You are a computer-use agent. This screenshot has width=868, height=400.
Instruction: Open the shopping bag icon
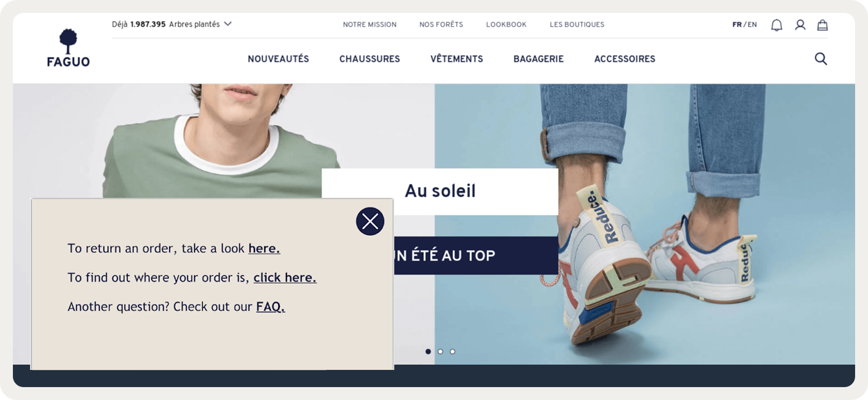tap(822, 25)
